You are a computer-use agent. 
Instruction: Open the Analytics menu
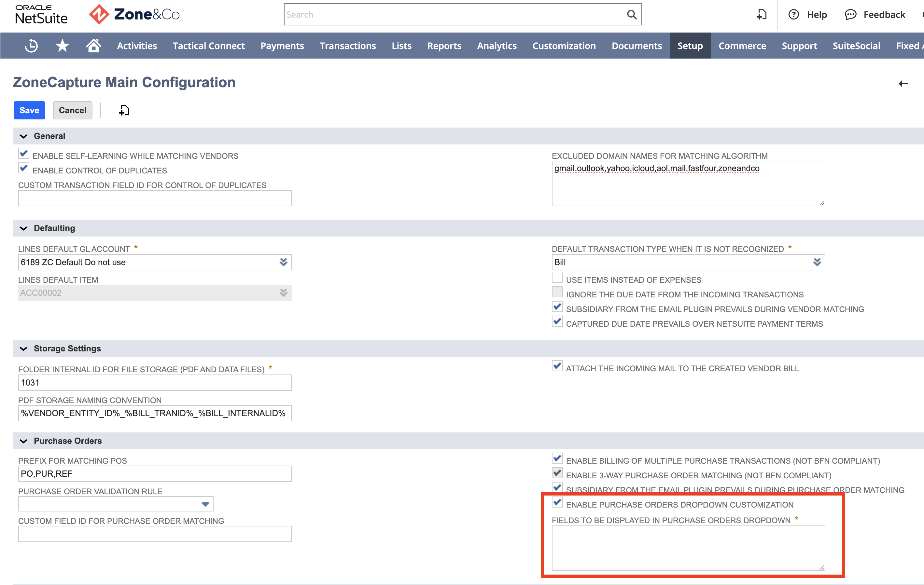coord(497,46)
